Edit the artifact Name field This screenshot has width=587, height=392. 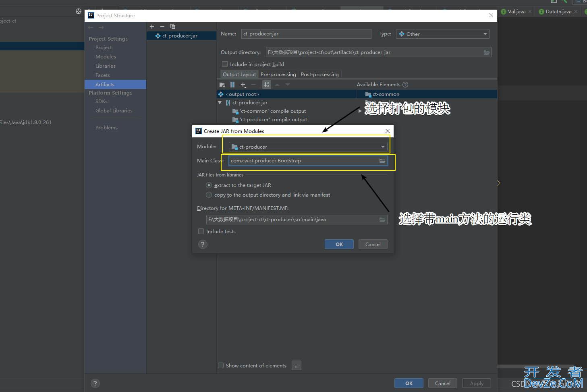click(x=306, y=34)
